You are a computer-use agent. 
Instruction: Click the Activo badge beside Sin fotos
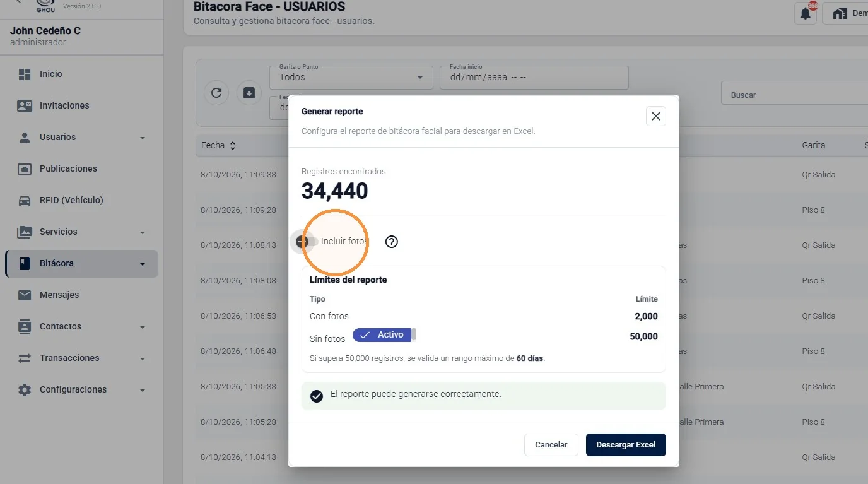pyautogui.click(x=382, y=335)
